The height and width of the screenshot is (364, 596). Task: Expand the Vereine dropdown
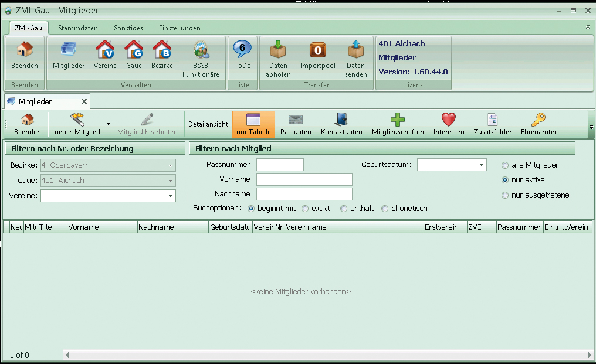170,196
